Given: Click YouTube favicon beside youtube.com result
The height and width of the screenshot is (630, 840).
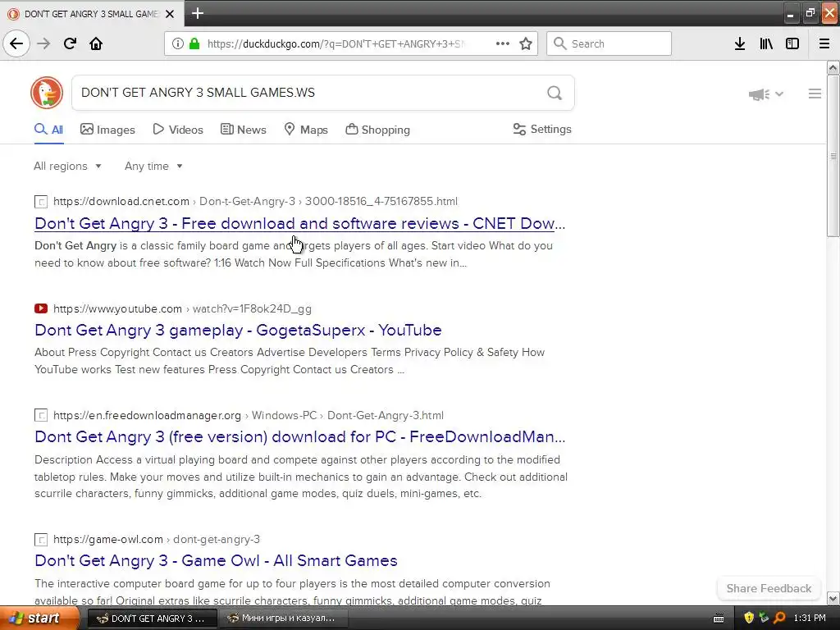Looking at the screenshot, I should (x=41, y=308).
